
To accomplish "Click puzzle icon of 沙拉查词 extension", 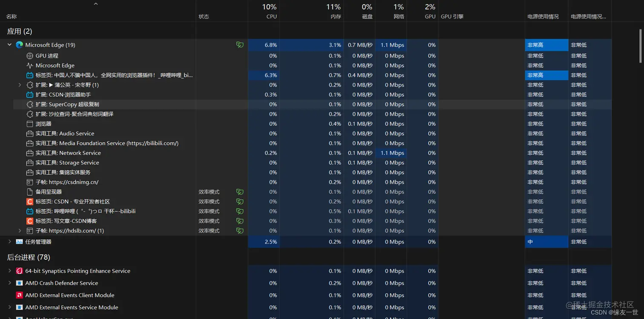I will click(30, 114).
